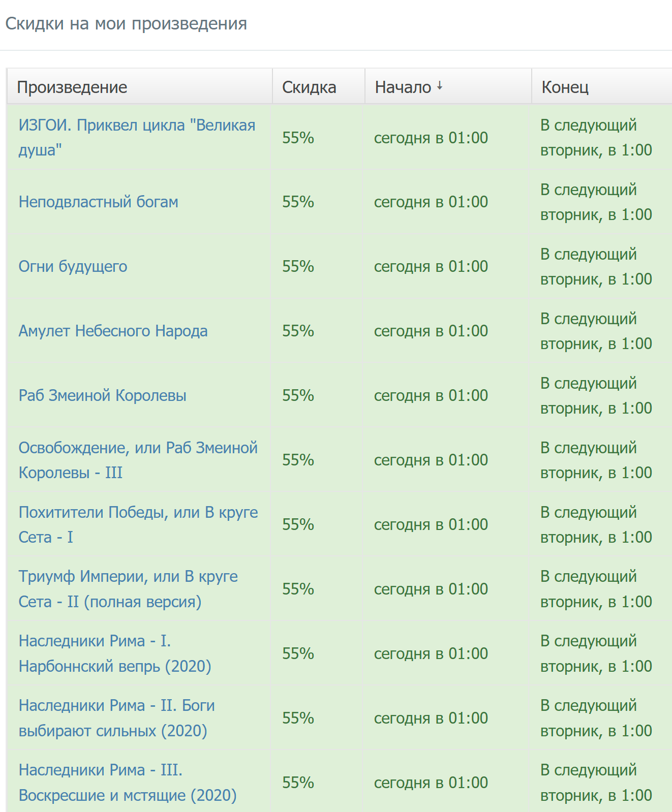Image resolution: width=672 pixels, height=812 pixels.
Task: Open the Амулет Небесного Народа link
Action: [113, 331]
